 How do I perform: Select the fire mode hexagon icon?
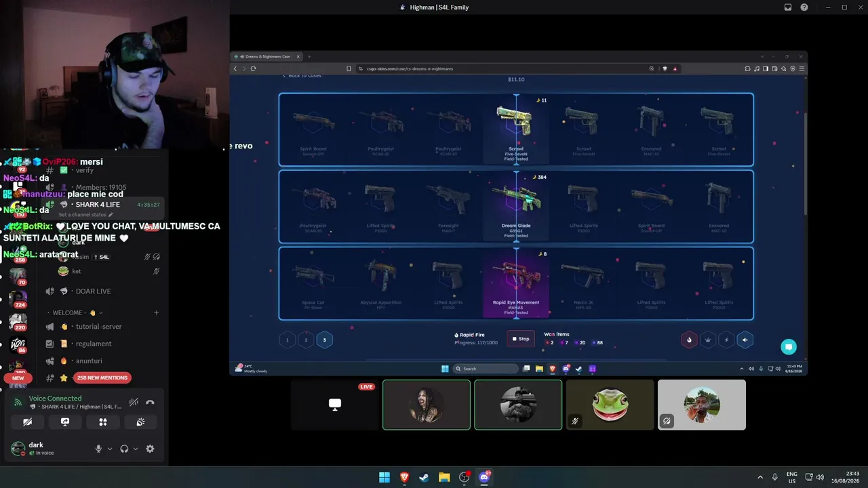coord(689,340)
